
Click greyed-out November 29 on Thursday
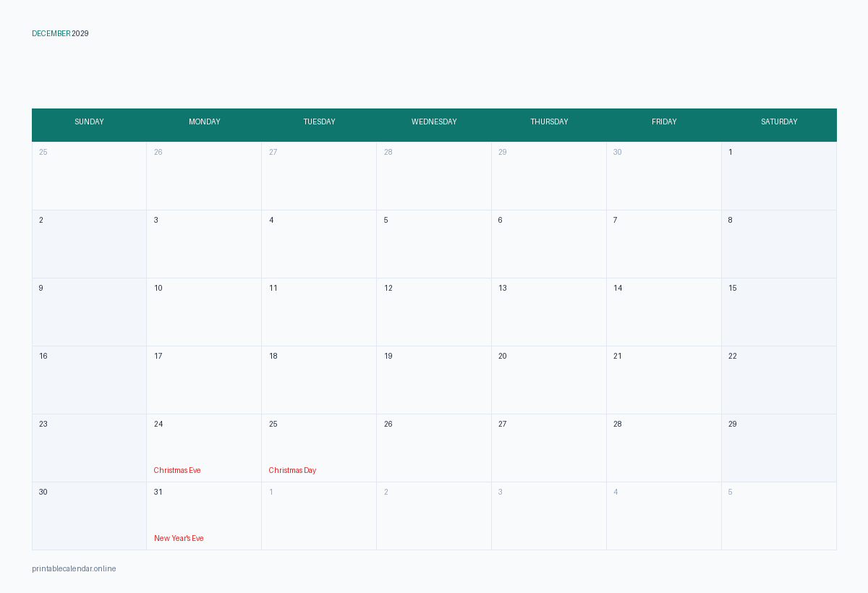tap(549, 176)
